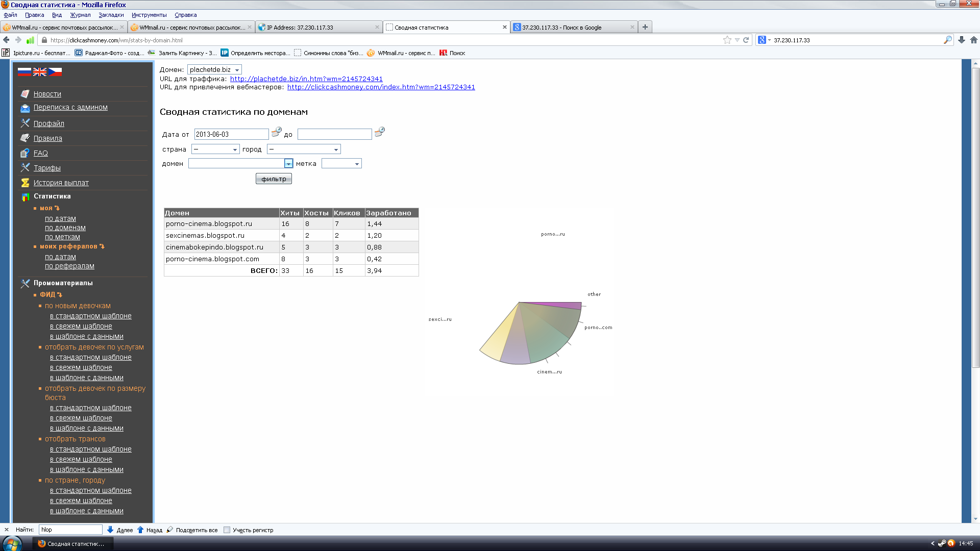Click into the Дата от date field

click(x=231, y=134)
